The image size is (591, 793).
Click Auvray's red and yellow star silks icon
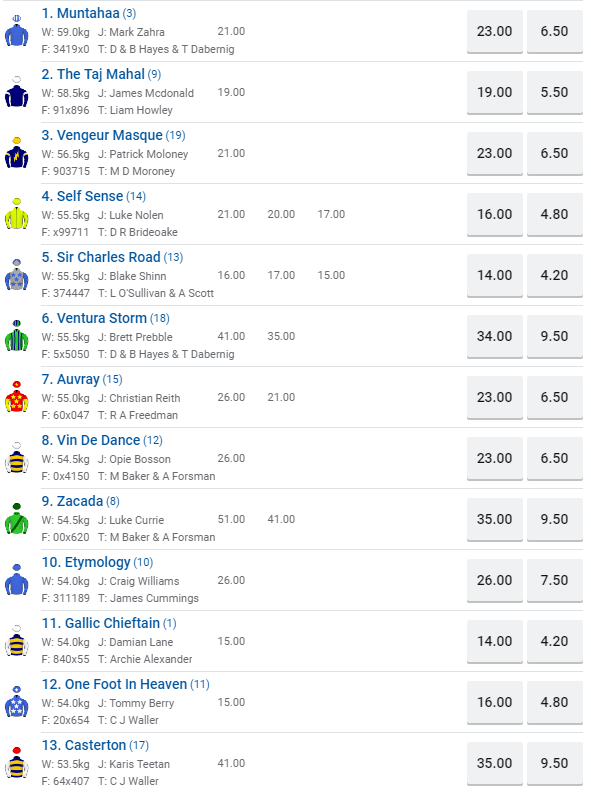17,397
